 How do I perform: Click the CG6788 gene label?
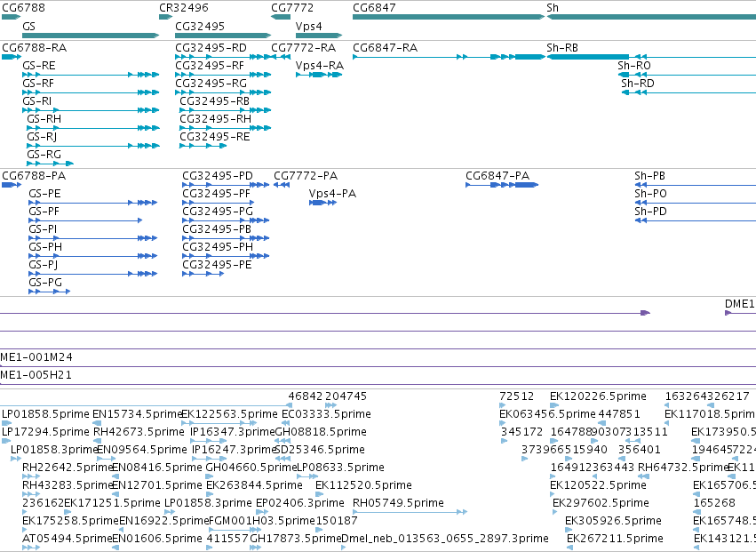click(x=24, y=8)
